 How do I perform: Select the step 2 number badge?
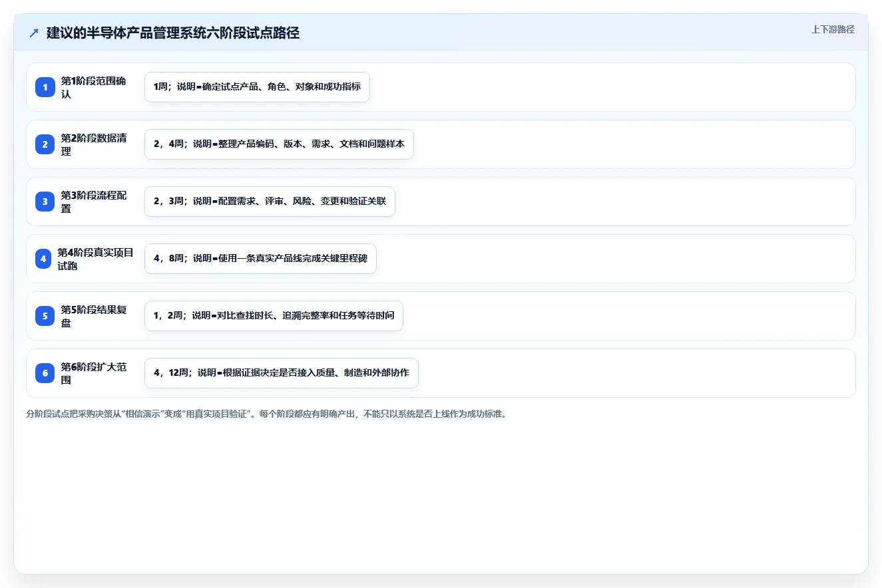(45, 144)
